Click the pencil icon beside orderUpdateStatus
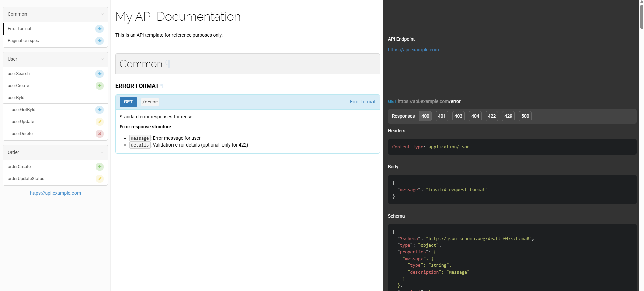The height and width of the screenshot is (291, 644). 99,179
